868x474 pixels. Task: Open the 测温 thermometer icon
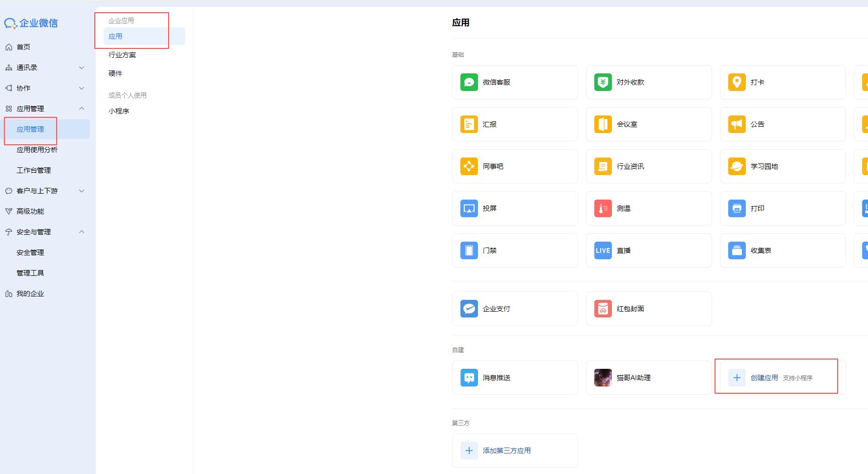coord(603,208)
